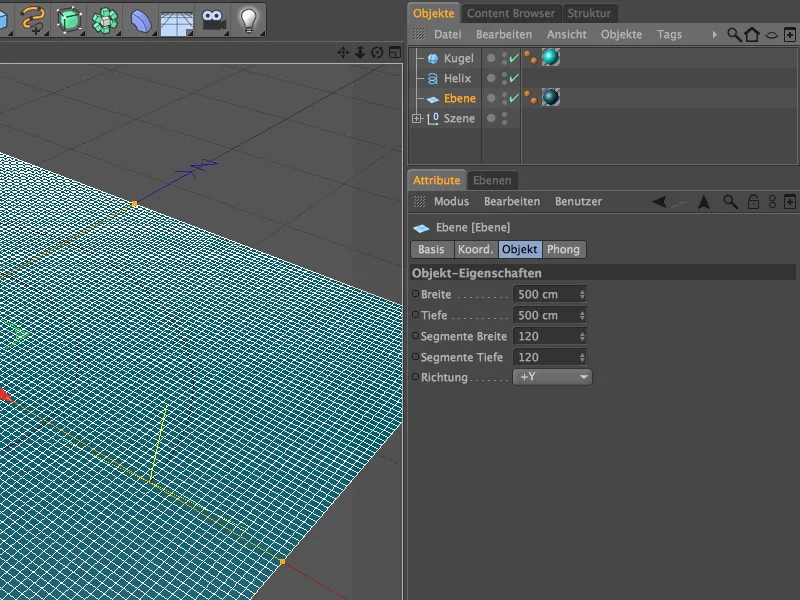Select the Objekt properties tab
800x600 pixels.
pos(520,249)
